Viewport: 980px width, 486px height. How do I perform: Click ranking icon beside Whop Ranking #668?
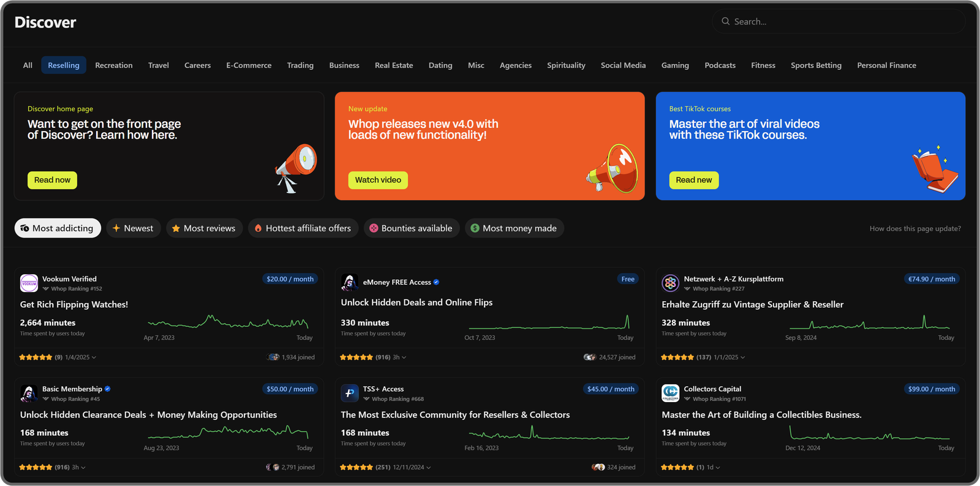click(366, 398)
